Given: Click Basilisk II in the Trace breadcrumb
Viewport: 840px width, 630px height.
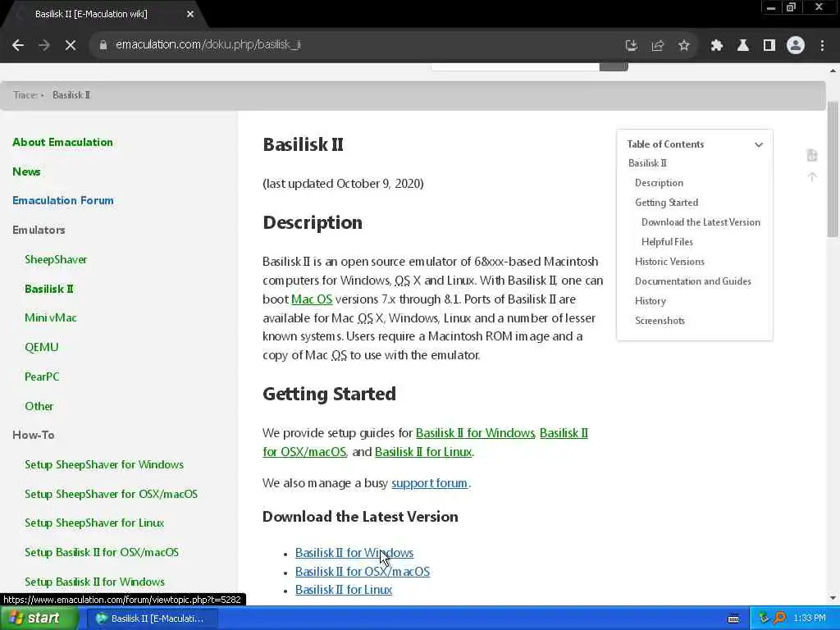Looking at the screenshot, I should coord(71,95).
